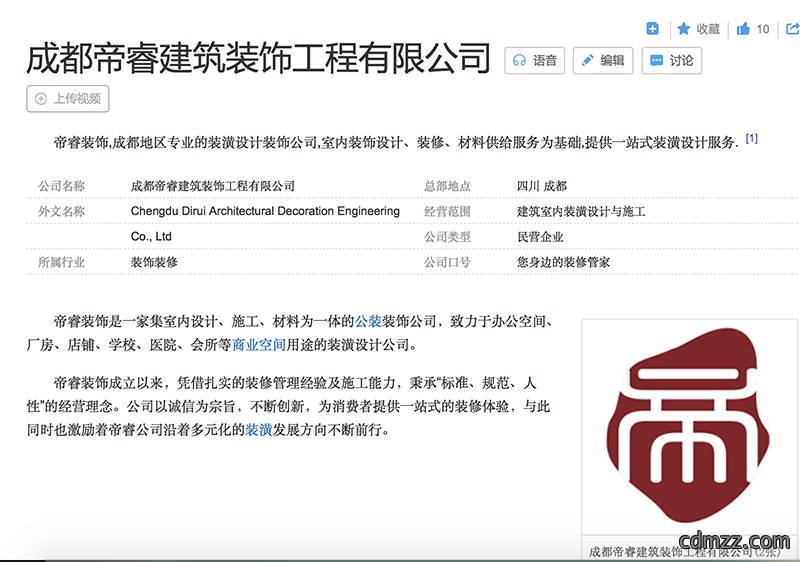800x562 pixels.
Task: Open the 讨论 discussion button
Action: (671, 61)
